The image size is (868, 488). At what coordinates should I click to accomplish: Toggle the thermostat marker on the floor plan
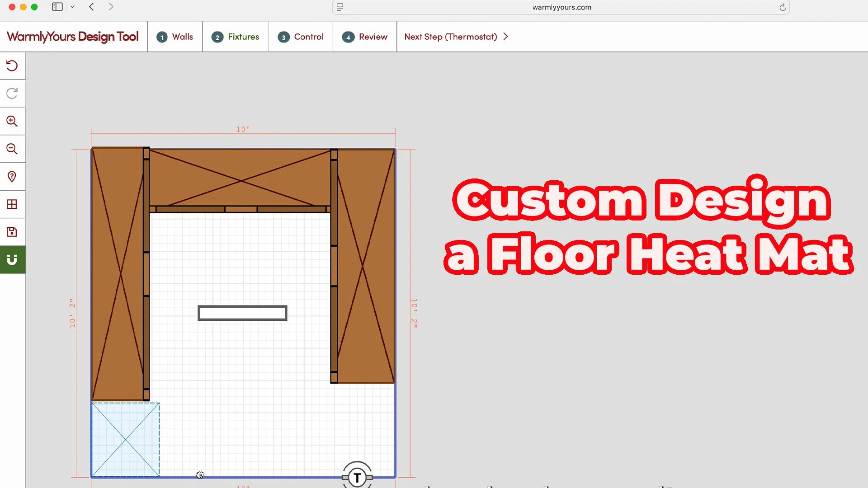point(357,476)
